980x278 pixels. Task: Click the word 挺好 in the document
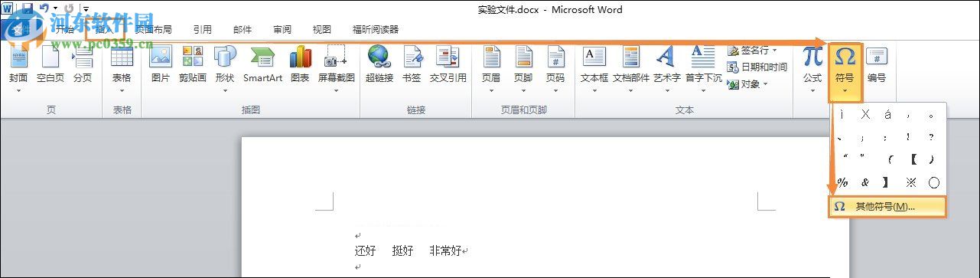[402, 250]
